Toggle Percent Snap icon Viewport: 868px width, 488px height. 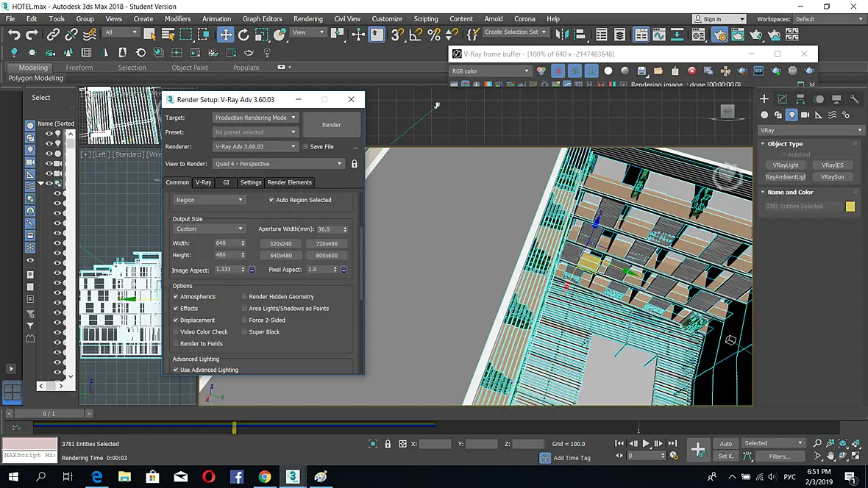coord(434,35)
